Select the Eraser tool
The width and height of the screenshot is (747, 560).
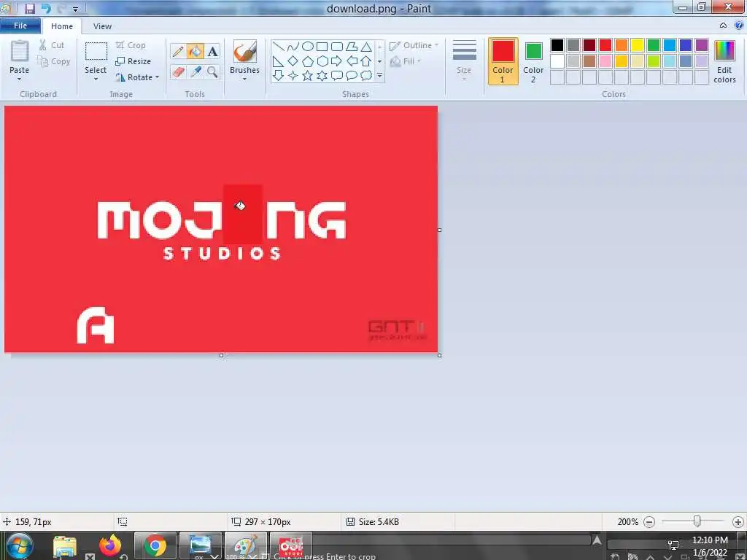(178, 72)
